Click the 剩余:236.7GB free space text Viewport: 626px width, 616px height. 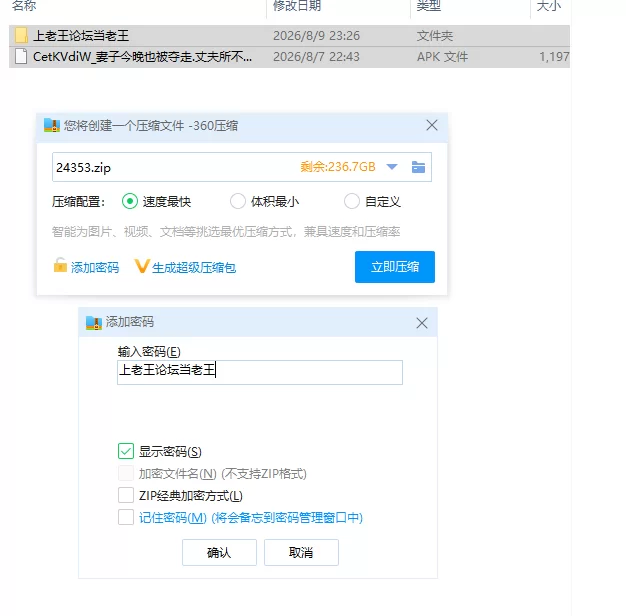tap(338, 166)
